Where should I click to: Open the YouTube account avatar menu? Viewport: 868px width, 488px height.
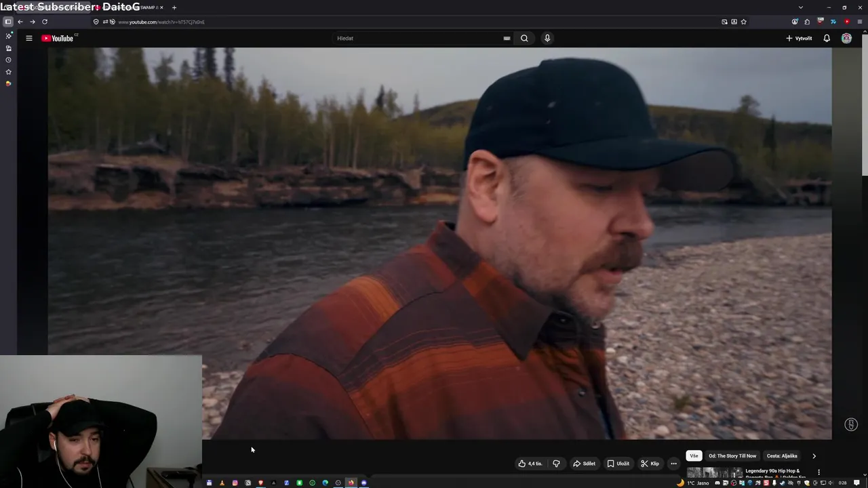[846, 38]
